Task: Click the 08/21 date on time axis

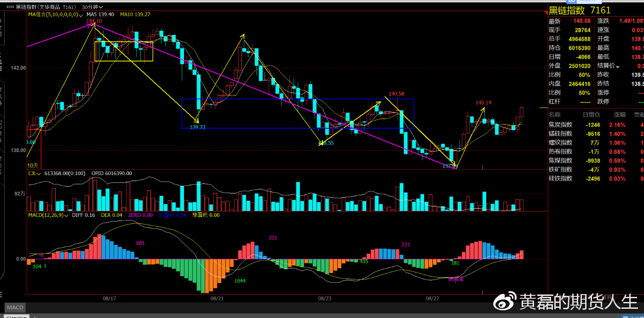Action: click(217, 298)
